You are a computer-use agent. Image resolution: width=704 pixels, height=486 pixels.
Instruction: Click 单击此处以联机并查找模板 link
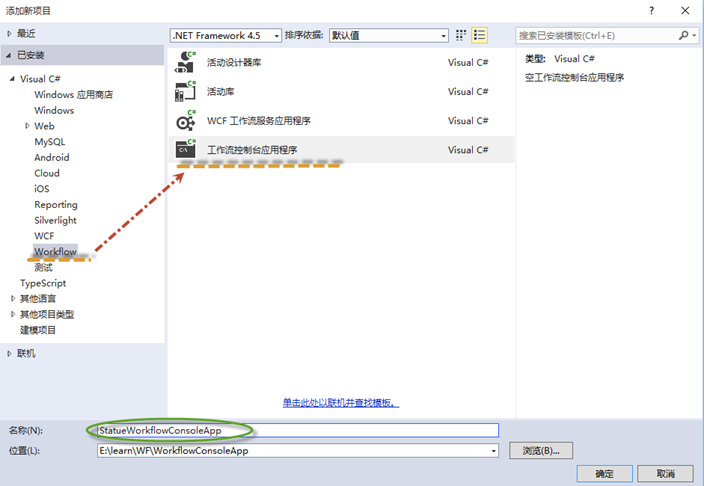coord(341,402)
